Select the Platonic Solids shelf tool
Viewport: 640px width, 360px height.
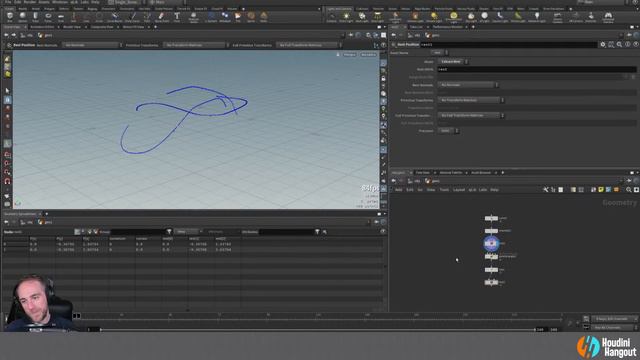[x=193, y=17]
